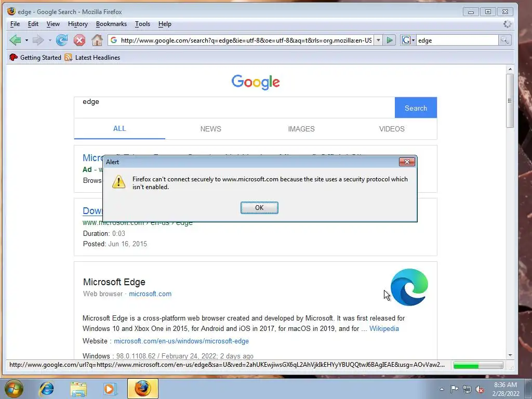
Task: Click the Duration: 0:03 text
Action: (x=104, y=233)
